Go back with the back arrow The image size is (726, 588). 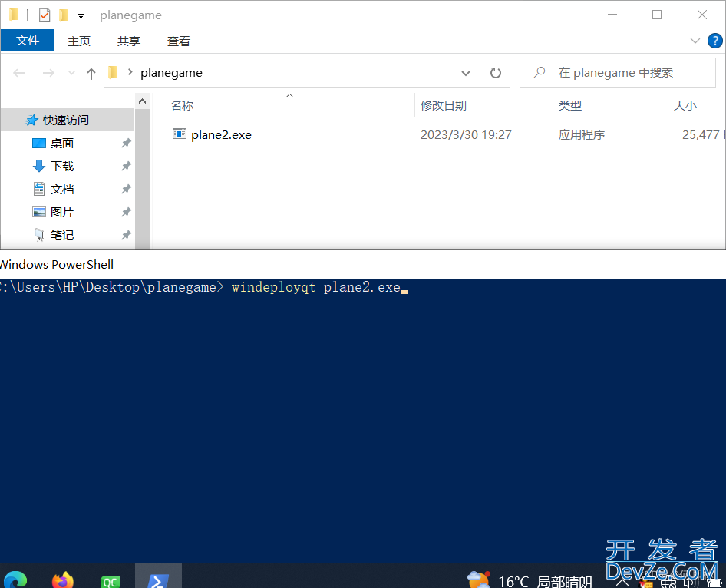[19, 73]
